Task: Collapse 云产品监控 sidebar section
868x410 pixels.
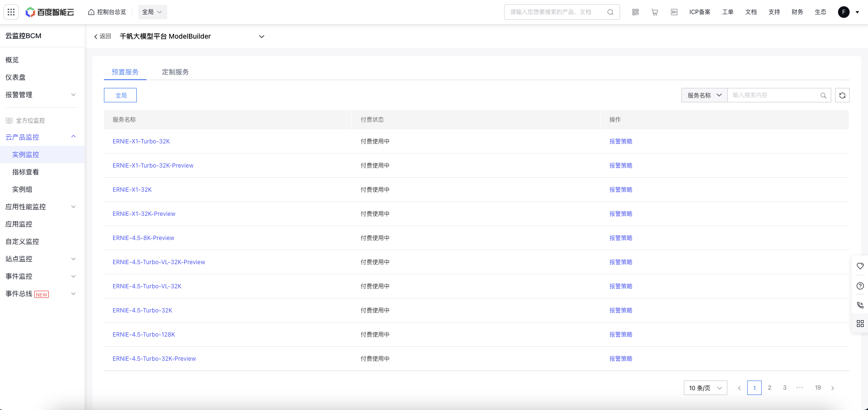Action: tap(42, 137)
